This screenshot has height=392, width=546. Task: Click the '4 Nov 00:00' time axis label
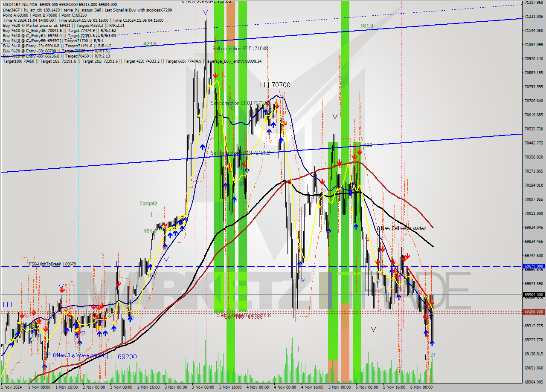pos(258,387)
